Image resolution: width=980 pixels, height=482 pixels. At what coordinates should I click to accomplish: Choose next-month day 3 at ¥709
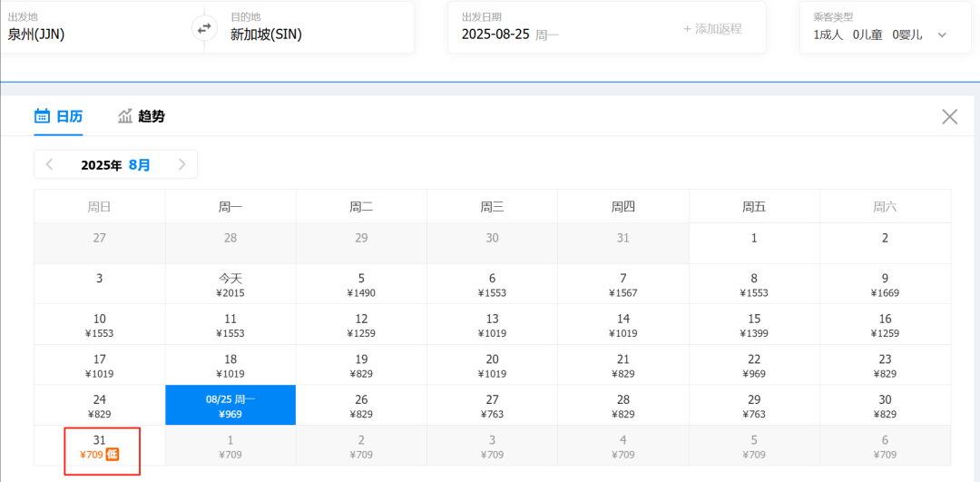(x=493, y=446)
